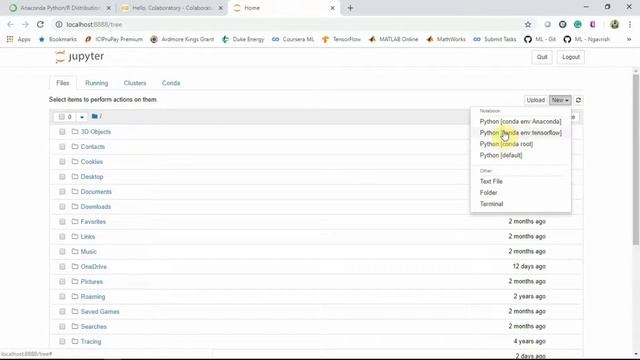Open the MathWorks bookmark

[x=446, y=39]
